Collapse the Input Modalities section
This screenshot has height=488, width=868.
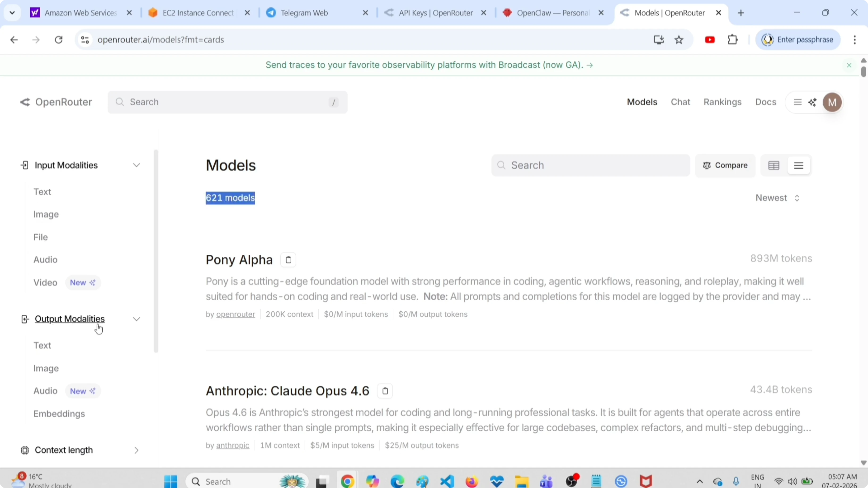click(x=136, y=165)
